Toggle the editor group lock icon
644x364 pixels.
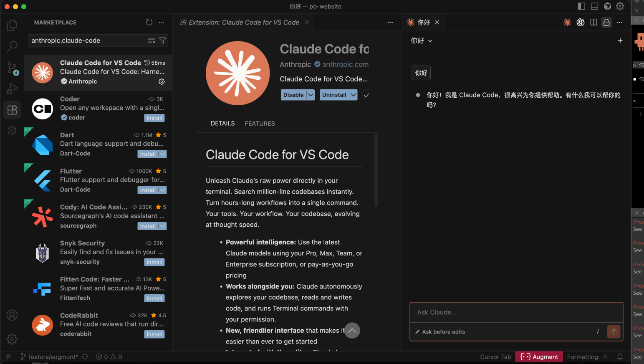coord(606,22)
